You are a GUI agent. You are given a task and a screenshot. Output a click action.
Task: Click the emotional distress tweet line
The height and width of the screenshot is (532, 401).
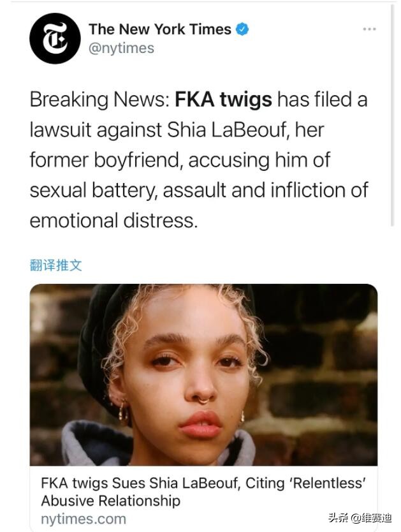tap(113, 221)
